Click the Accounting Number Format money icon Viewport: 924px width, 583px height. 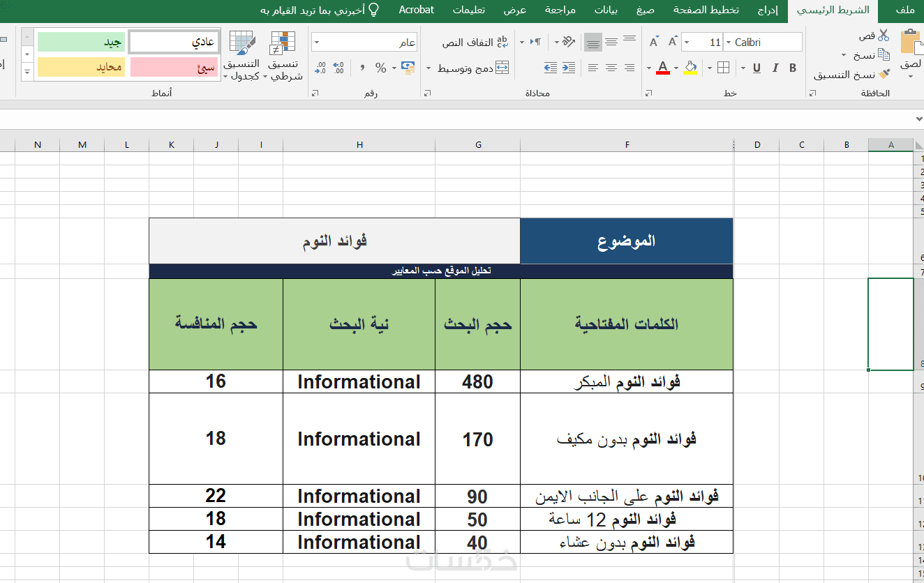[408, 68]
